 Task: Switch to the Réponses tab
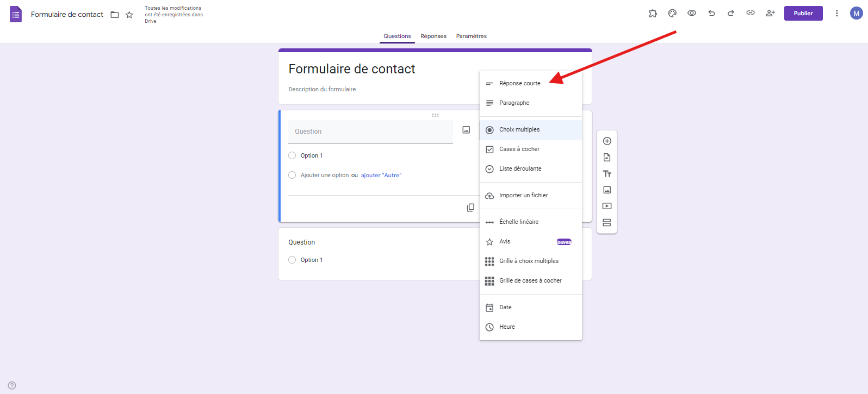click(433, 36)
